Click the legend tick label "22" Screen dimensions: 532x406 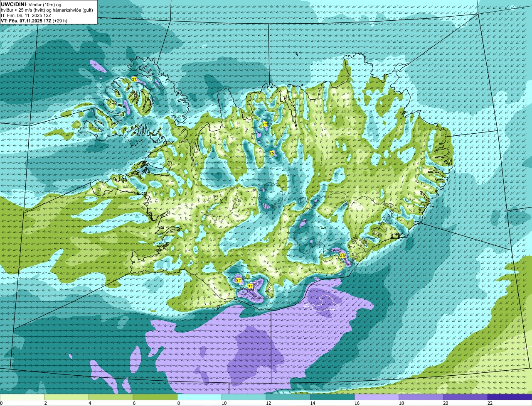coord(490,403)
